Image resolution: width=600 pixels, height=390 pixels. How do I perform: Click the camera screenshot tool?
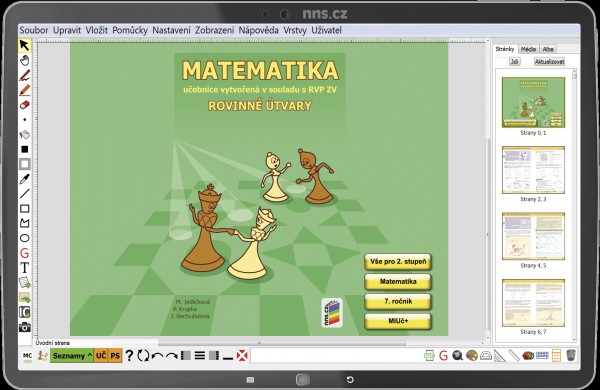24,327
